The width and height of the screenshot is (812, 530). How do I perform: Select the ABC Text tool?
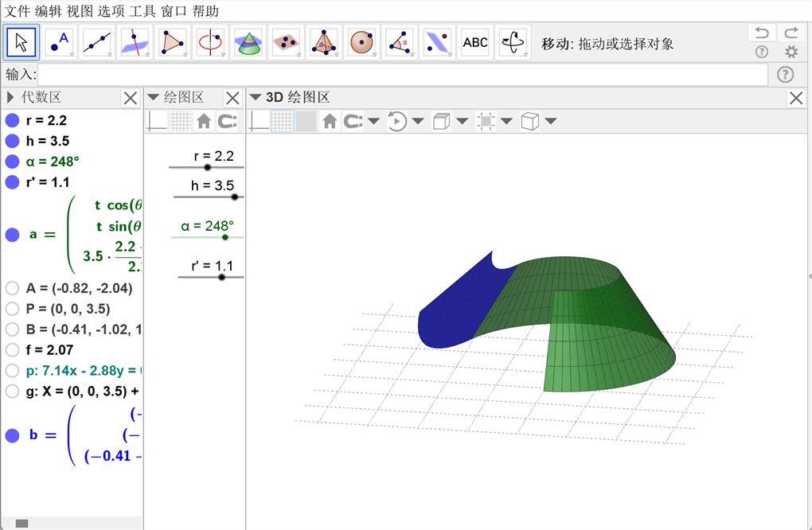click(475, 42)
